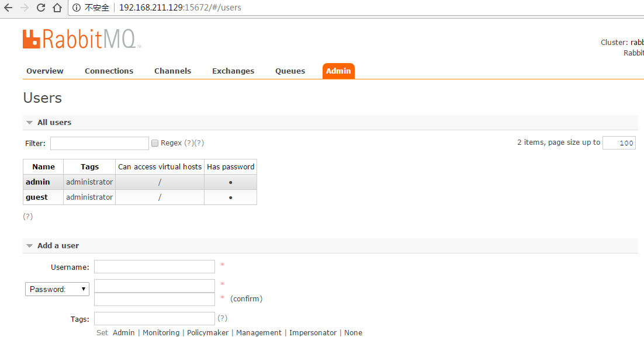Click the browser forward arrow
Viewport: 644px width, 344px height.
[x=24, y=8]
